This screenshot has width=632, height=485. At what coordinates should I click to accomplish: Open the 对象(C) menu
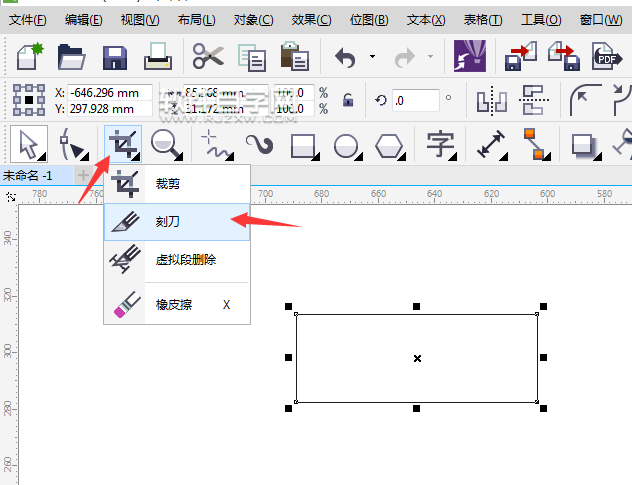click(x=254, y=19)
